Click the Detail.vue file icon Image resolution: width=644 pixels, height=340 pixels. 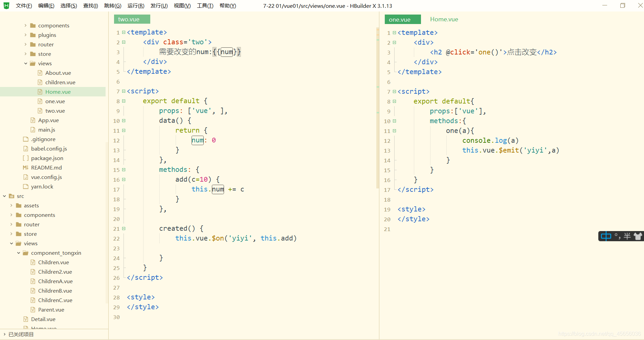(26, 319)
